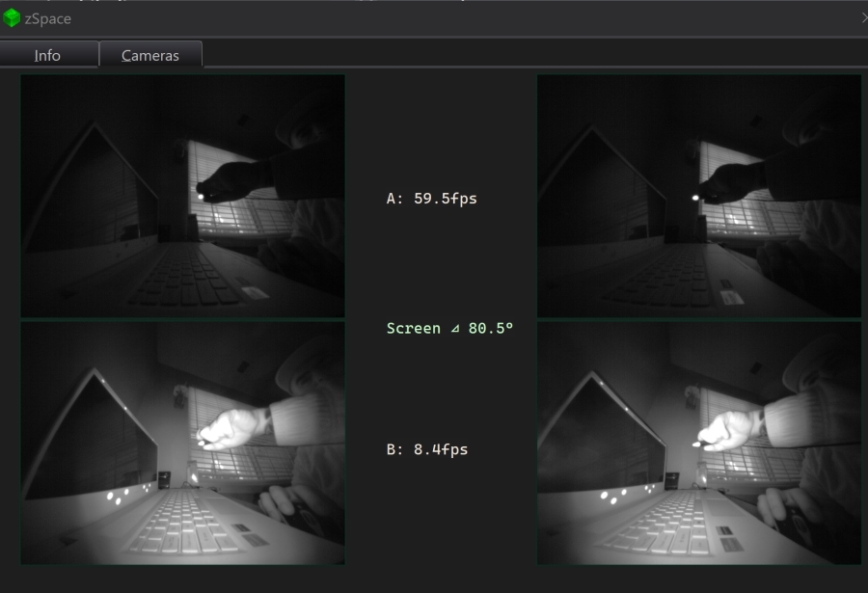The width and height of the screenshot is (868, 593).
Task: Open Camera B's right stereo feed
Action: pos(699,444)
